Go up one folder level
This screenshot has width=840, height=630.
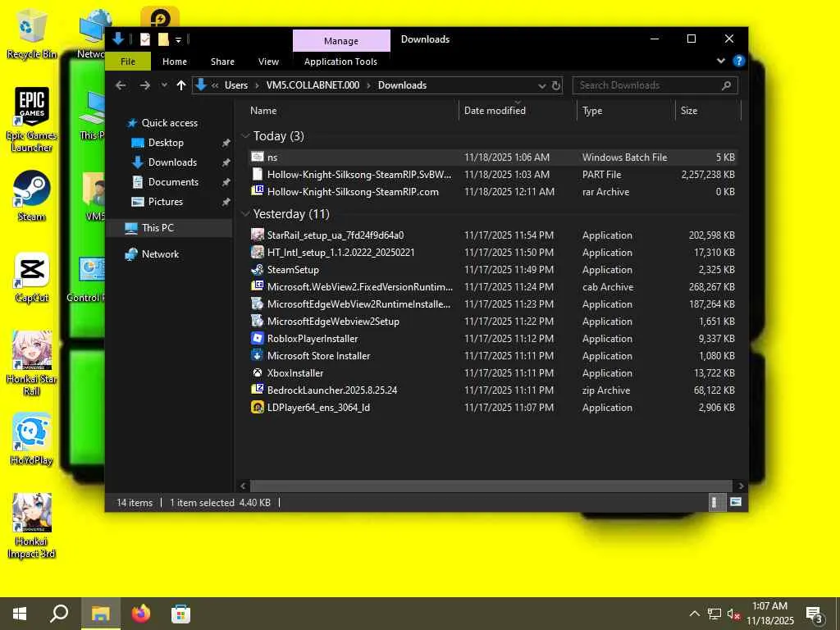click(x=181, y=85)
